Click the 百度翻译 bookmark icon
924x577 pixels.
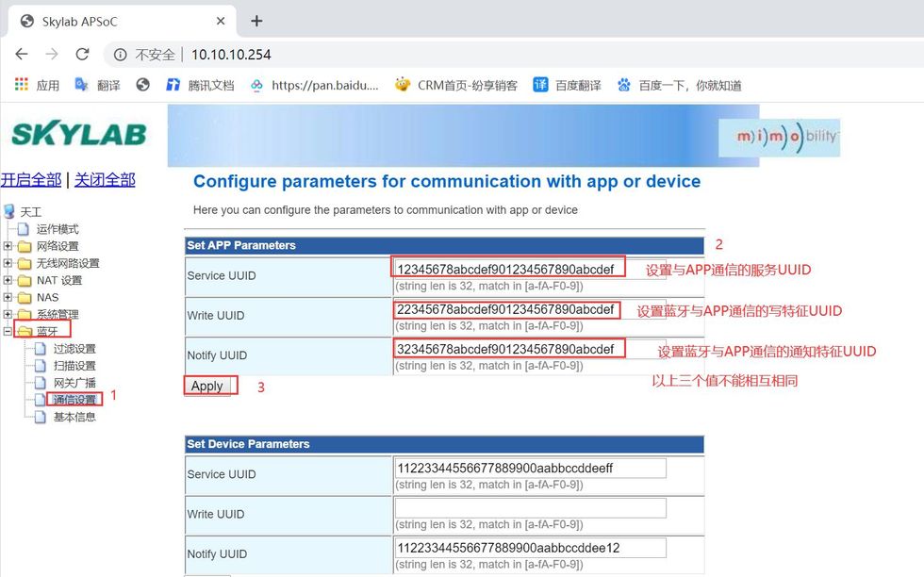(x=538, y=83)
